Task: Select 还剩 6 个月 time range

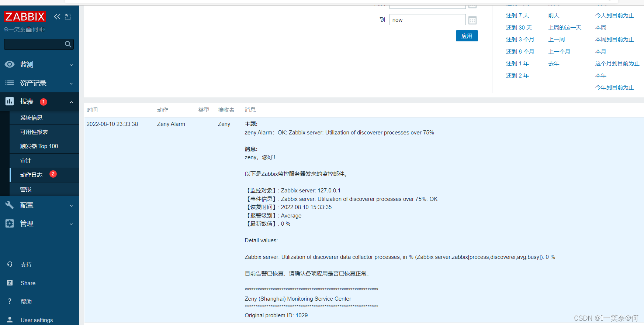Action: coord(520,52)
